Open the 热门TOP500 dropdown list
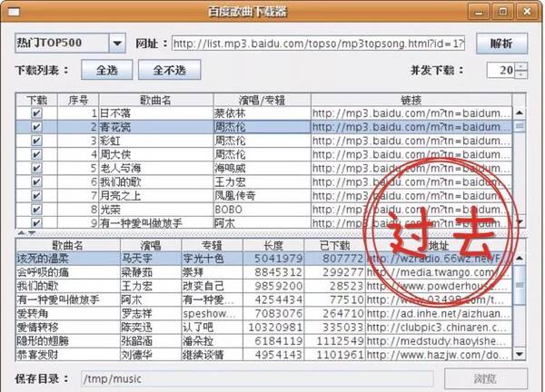 click(x=118, y=44)
